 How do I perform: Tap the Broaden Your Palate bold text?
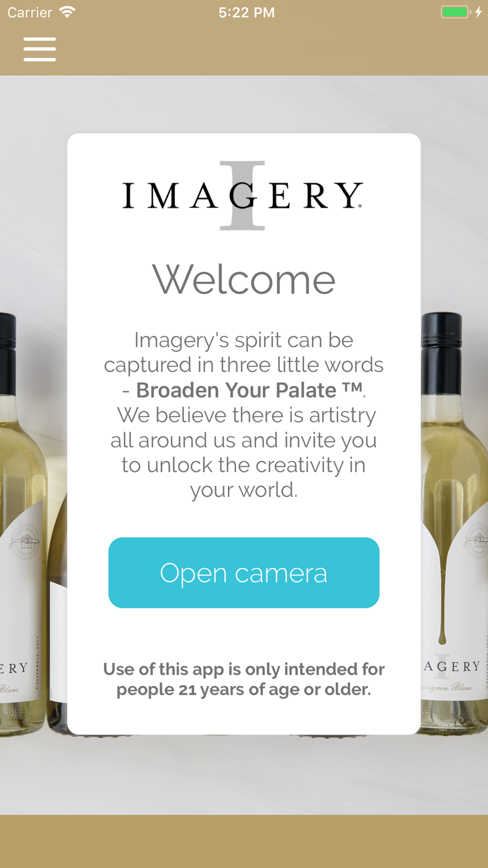249,390
